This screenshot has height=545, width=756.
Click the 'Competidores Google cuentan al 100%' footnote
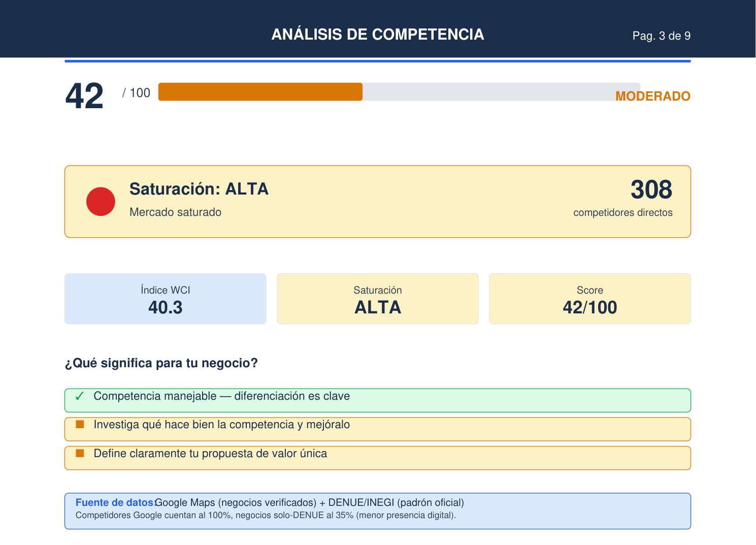(266, 516)
